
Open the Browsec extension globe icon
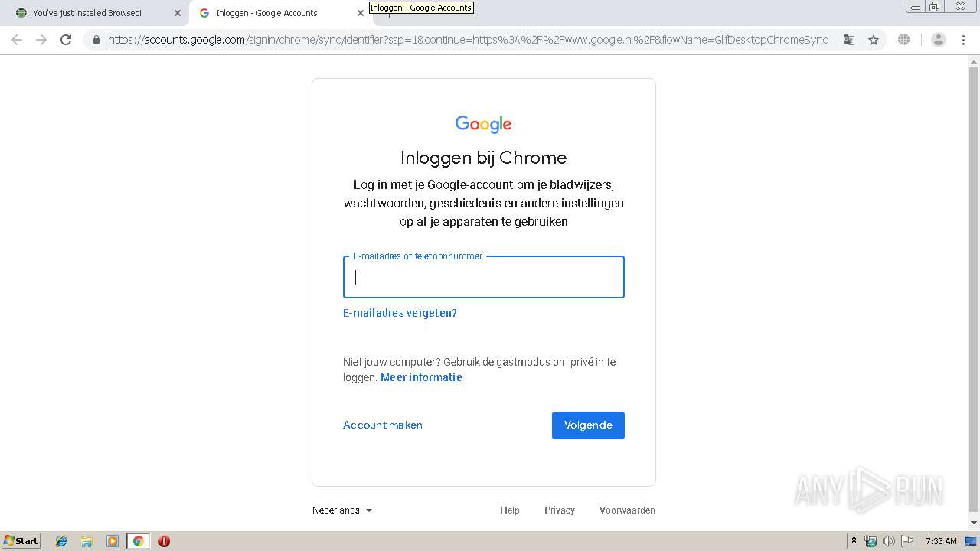[x=904, y=40]
